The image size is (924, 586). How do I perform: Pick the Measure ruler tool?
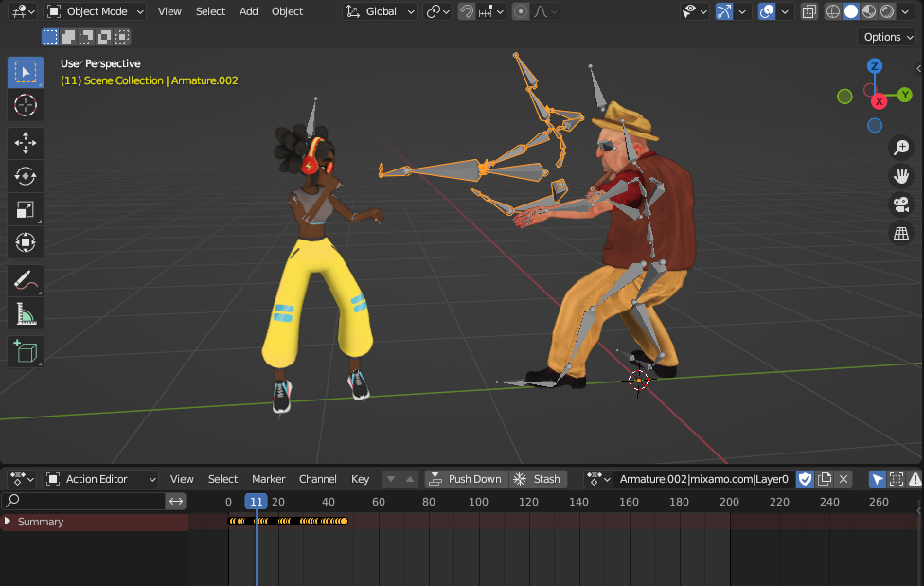pyautogui.click(x=26, y=313)
